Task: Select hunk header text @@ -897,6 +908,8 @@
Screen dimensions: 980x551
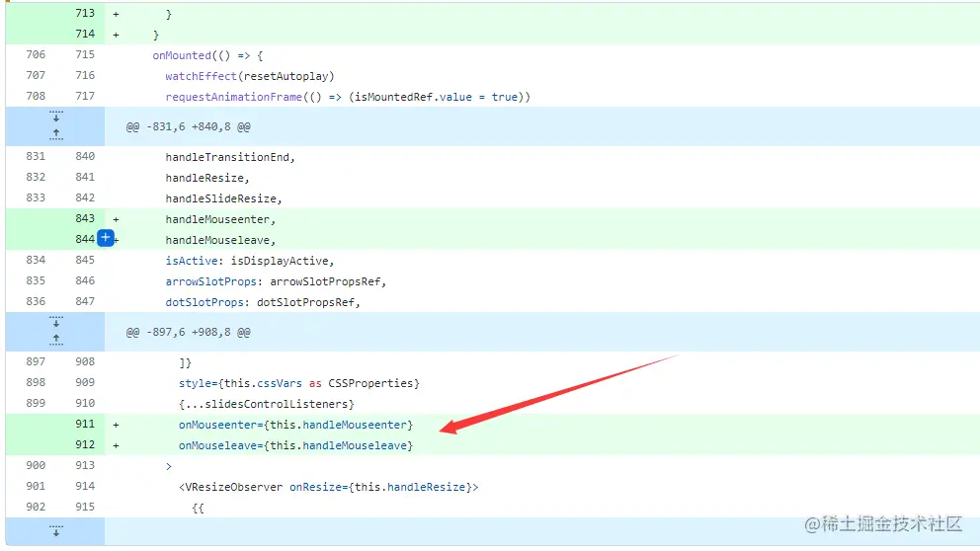Action: 188,333
